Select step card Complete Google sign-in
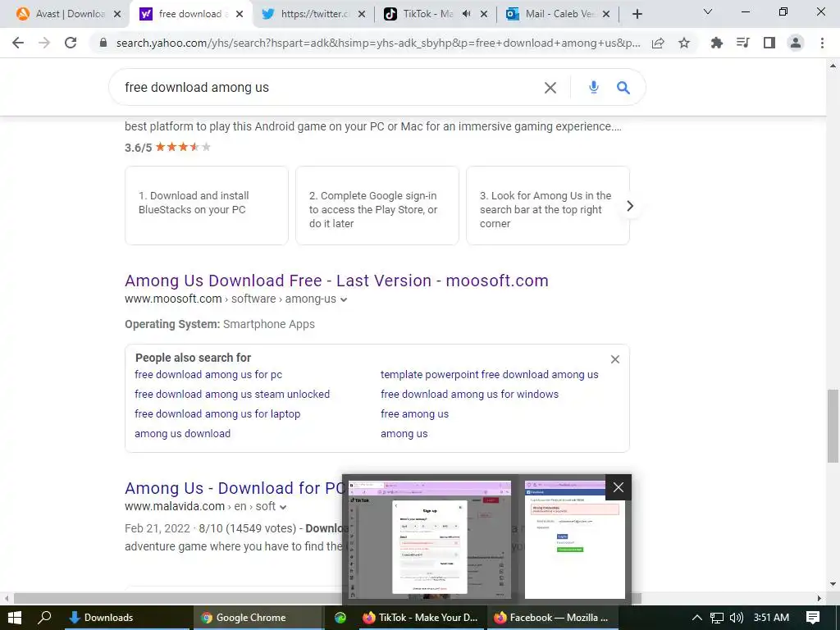The width and height of the screenshot is (840, 630). [x=377, y=205]
